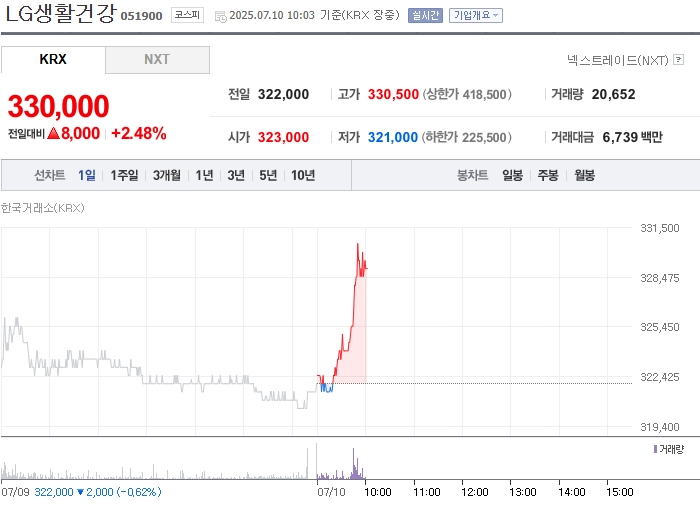This screenshot has height=515, width=700.
Task: Open the 기업개요 dropdown
Action: [475, 16]
